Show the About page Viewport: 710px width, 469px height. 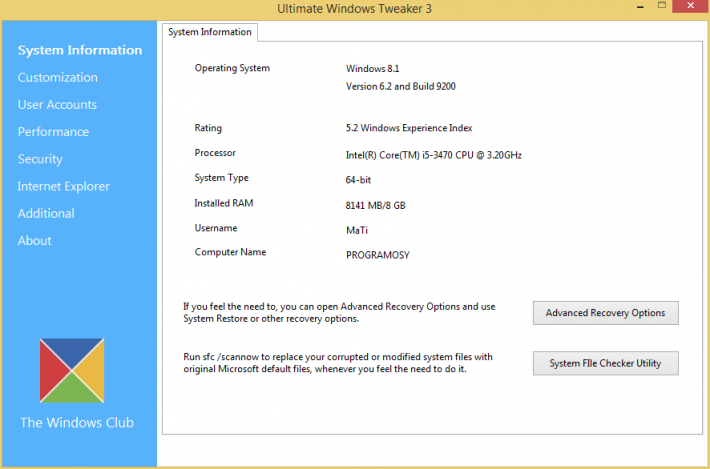(x=34, y=240)
